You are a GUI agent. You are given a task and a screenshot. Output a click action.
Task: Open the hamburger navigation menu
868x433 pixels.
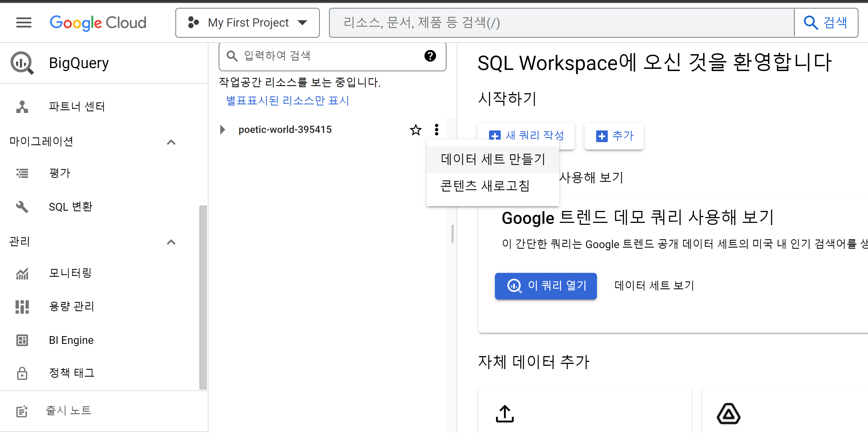click(x=24, y=22)
